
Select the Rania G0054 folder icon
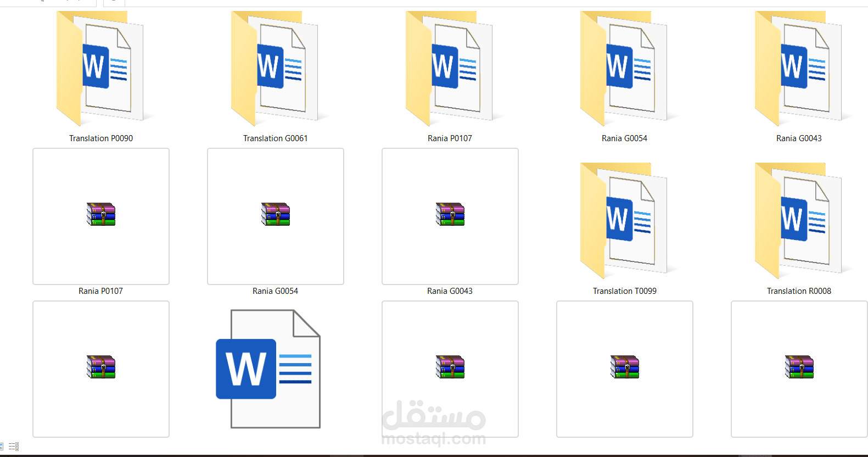point(624,69)
